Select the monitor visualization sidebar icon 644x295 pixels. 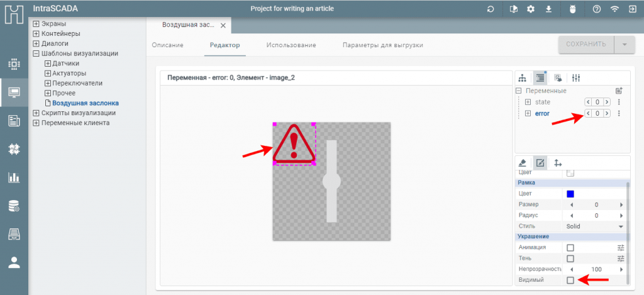point(14,92)
